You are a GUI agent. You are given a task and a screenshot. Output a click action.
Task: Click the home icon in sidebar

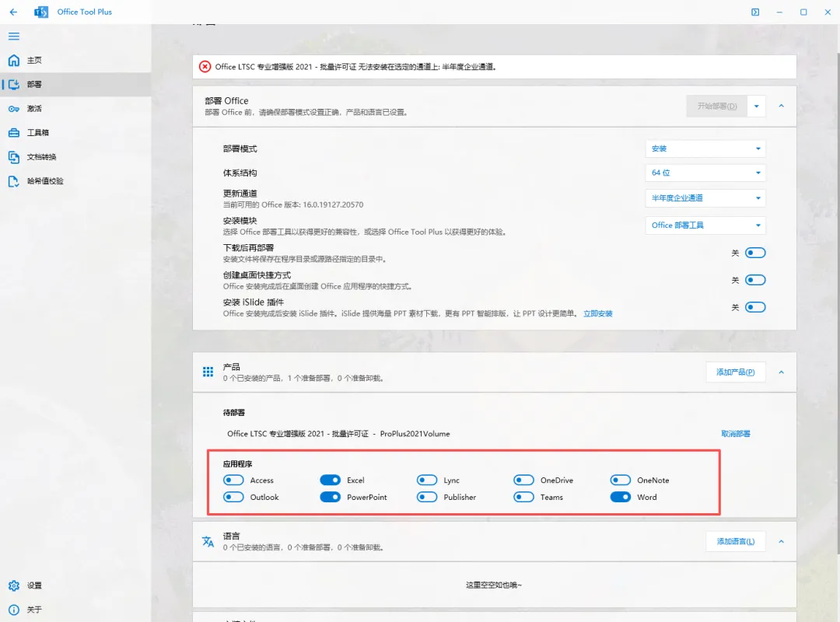click(14, 60)
